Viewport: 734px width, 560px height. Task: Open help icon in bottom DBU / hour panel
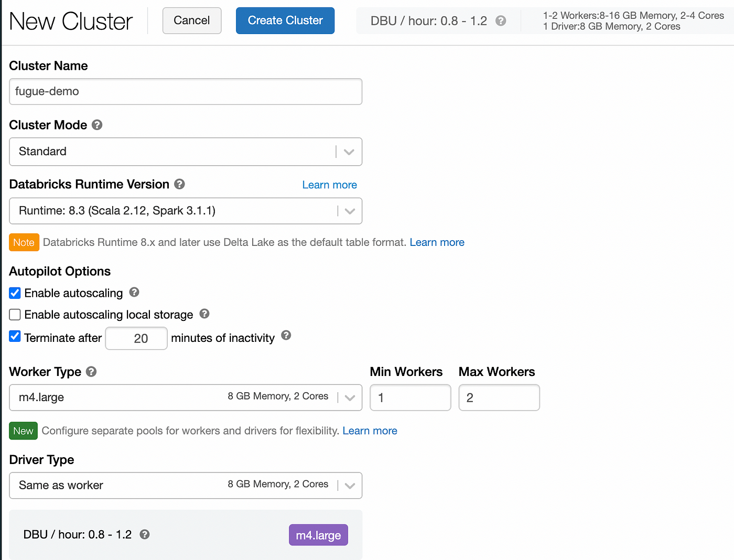145,534
